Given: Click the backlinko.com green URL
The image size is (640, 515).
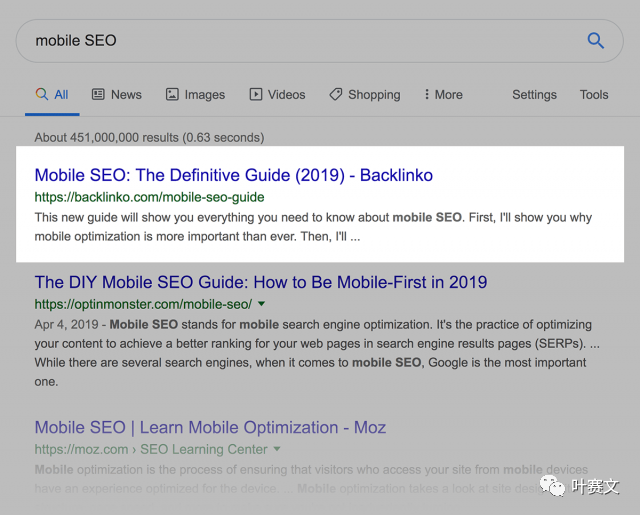Looking at the screenshot, I should point(149,197).
